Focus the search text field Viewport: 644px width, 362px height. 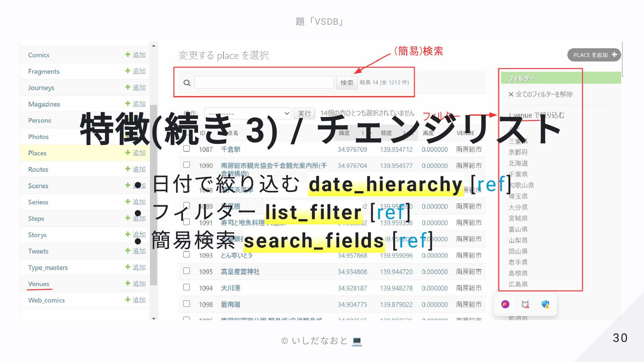point(264,82)
